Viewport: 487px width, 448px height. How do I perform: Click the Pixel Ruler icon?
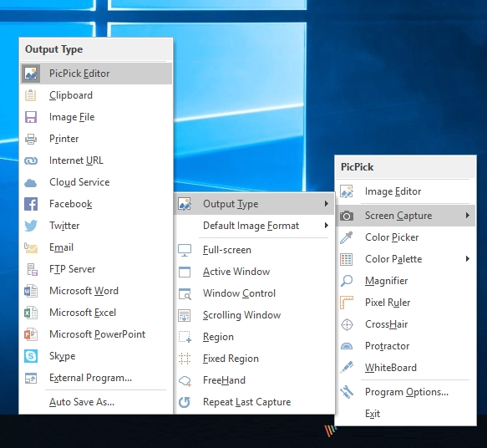pyautogui.click(x=347, y=303)
